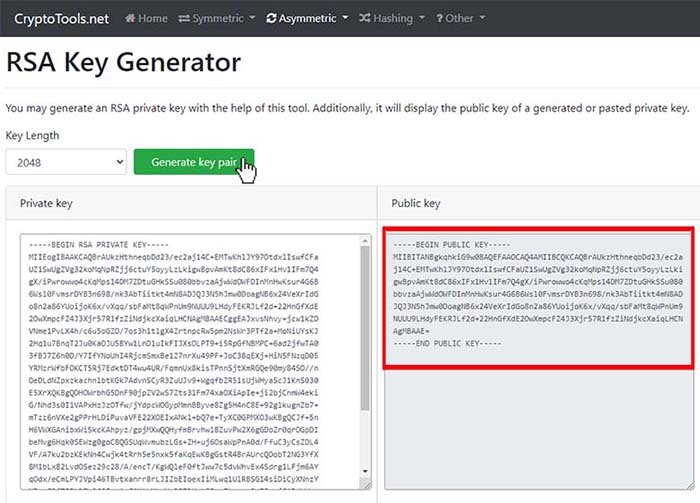Click the BEGIN RSA PRIVATE KEY line
This screenshot has height=503, width=700.
99,245
